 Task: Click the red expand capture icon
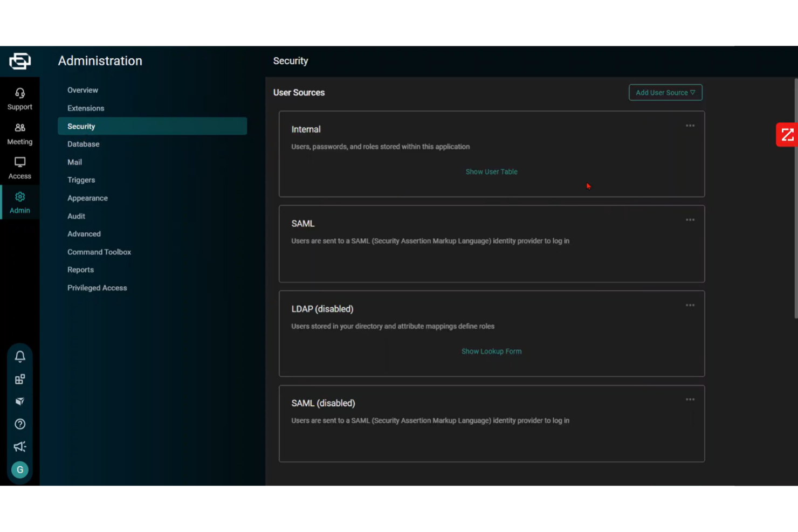click(x=787, y=134)
